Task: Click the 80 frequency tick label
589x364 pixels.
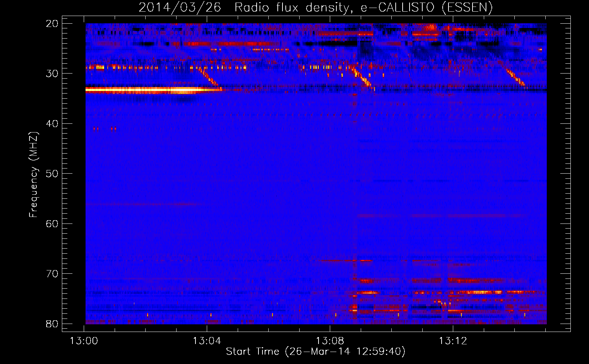Action: coord(52,324)
